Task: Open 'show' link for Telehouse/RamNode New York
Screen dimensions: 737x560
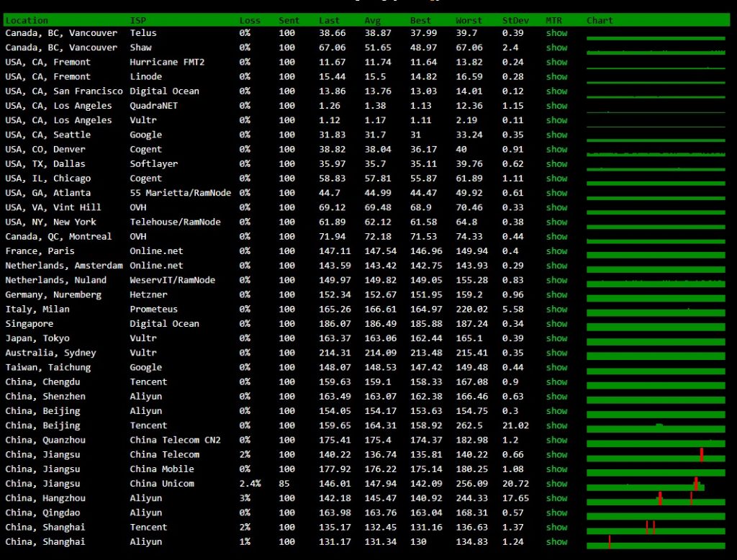Action: pyautogui.click(x=556, y=222)
